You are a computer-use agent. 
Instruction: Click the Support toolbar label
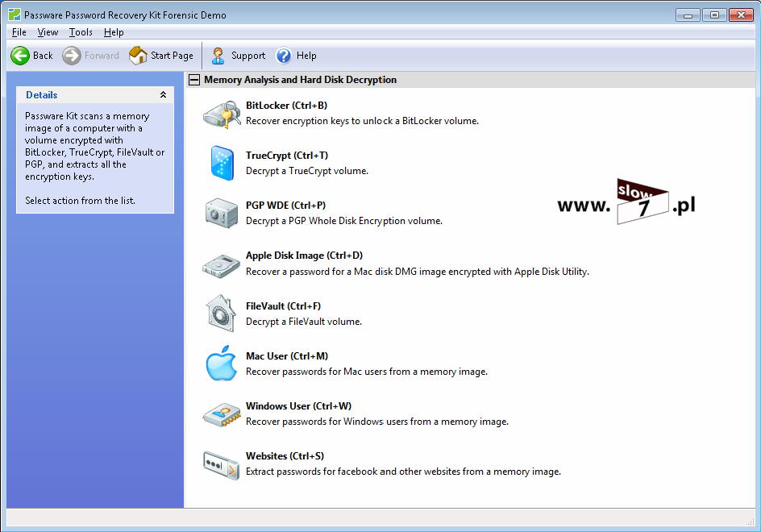coord(248,56)
